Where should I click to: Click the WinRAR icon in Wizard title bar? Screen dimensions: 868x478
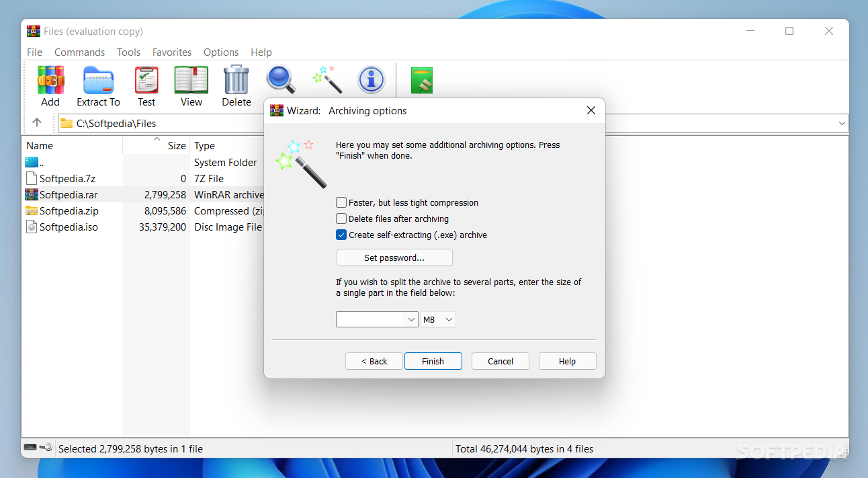point(276,110)
